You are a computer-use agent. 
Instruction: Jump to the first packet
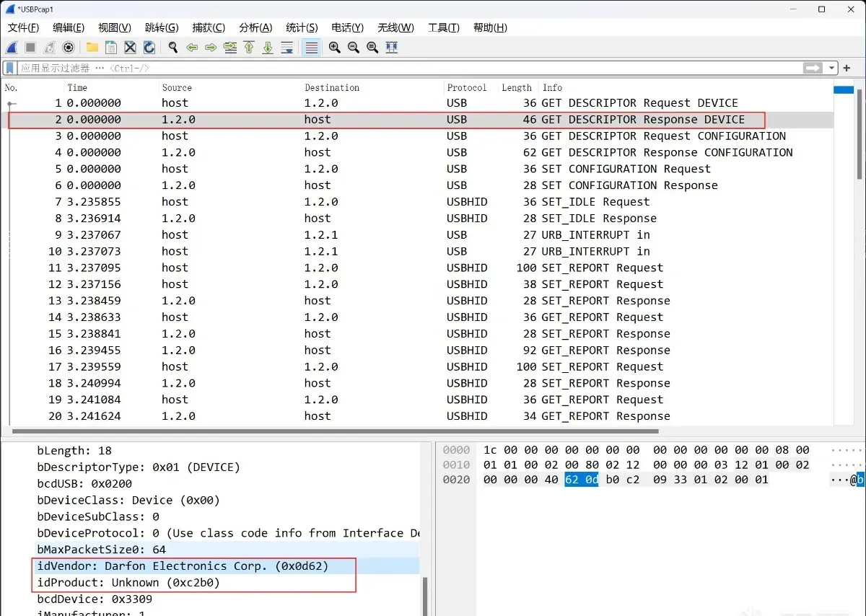pos(249,48)
